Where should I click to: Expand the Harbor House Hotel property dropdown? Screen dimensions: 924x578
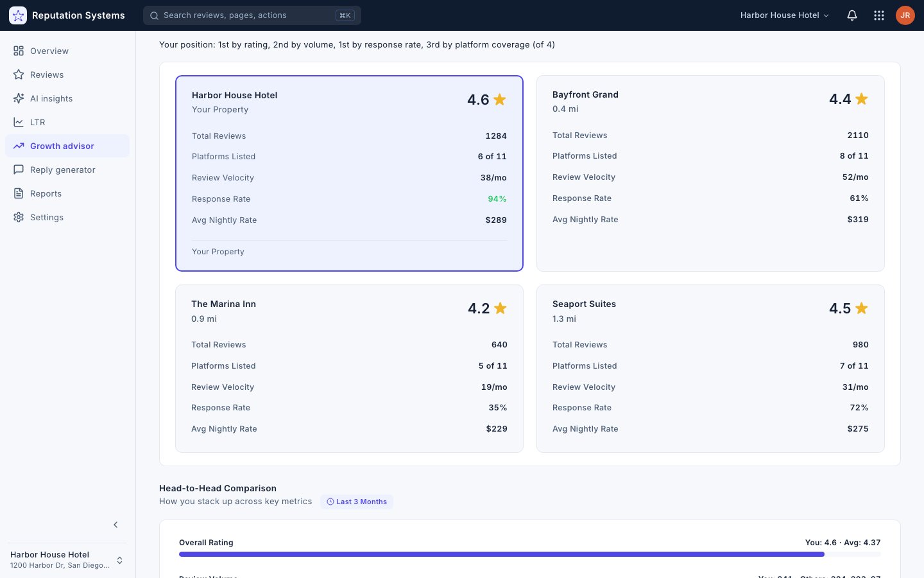[785, 15]
